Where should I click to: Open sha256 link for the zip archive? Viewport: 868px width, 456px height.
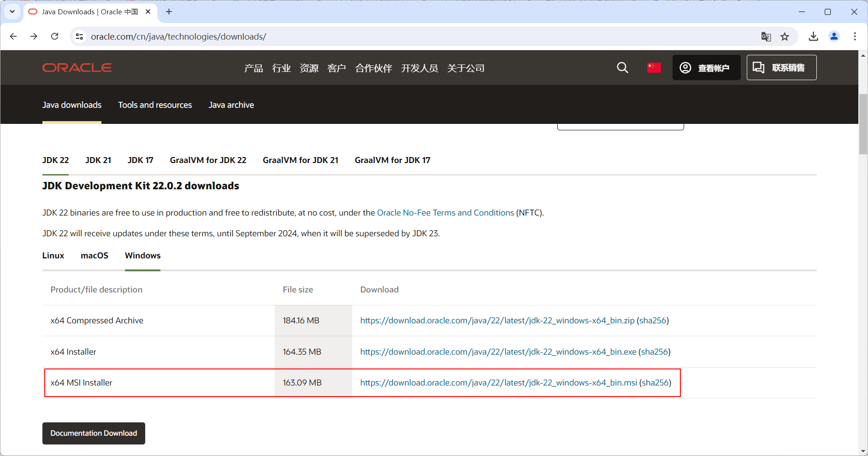point(653,321)
